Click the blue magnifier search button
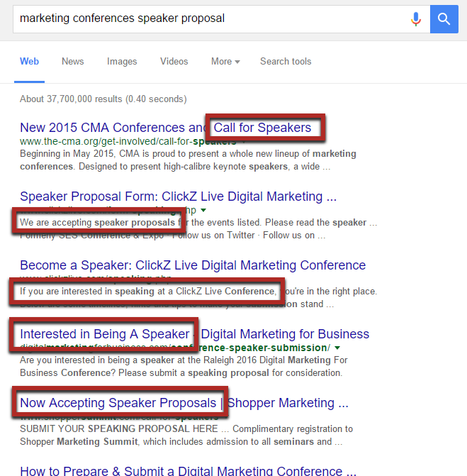Viewport: 467px width, 476px height. (x=444, y=19)
